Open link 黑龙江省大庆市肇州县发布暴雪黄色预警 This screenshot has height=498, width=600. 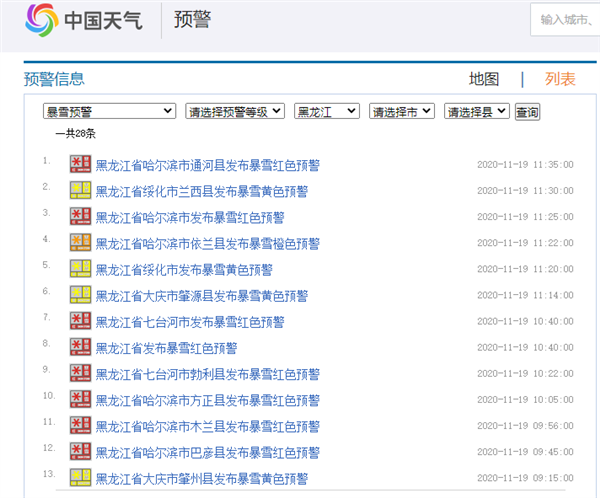(202, 478)
